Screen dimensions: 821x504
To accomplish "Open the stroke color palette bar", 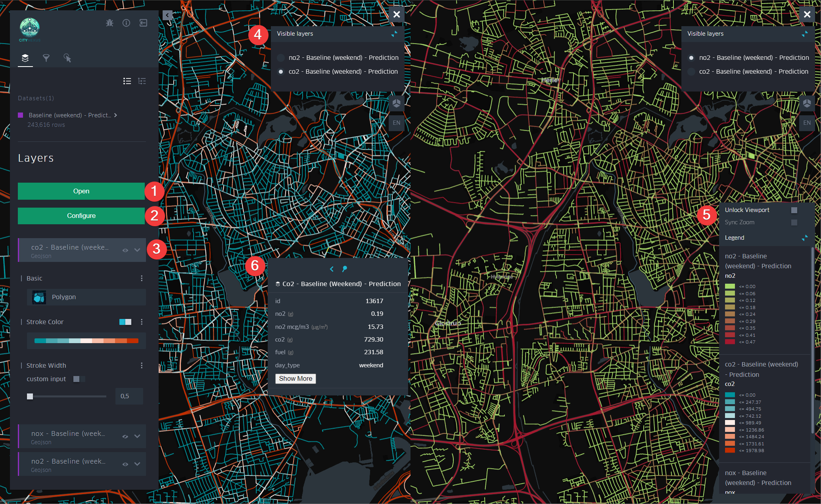I will tap(86, 341).
